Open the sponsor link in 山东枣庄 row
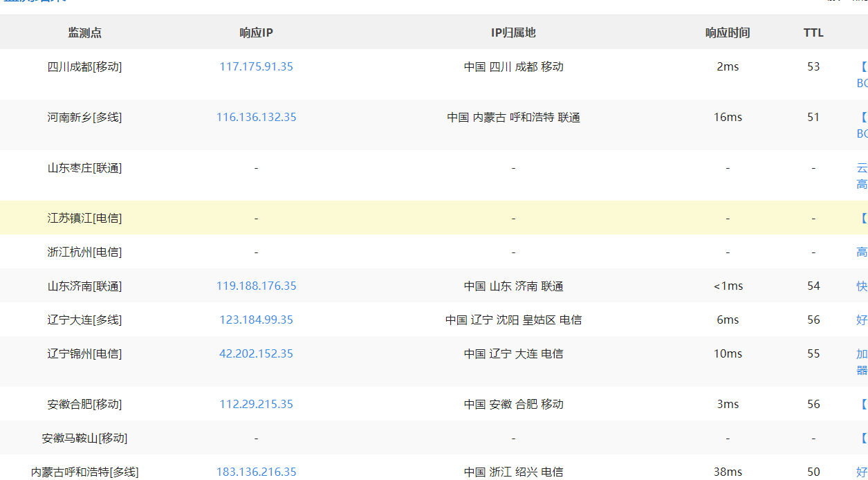Screen dimensions: 868x480 point(862,176)
